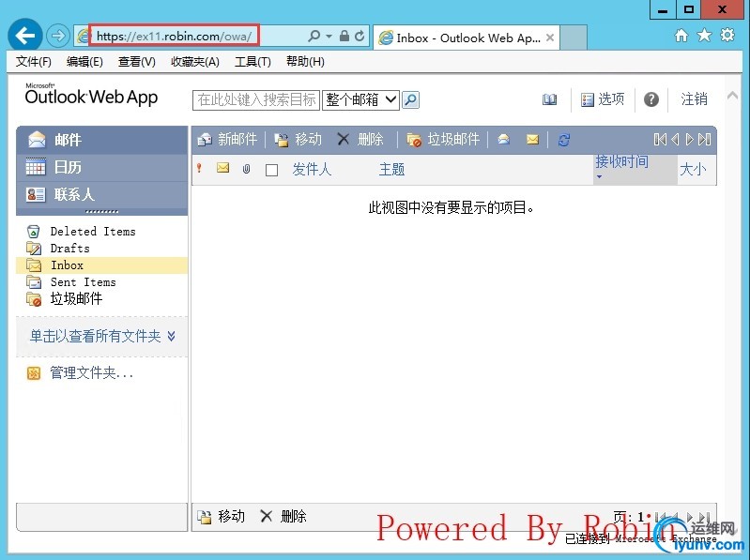Image resolution: width=750 pixels, height=560 pixels.
Task: Click the 新邮件 new mail button
Action: [x=227, y=140]
